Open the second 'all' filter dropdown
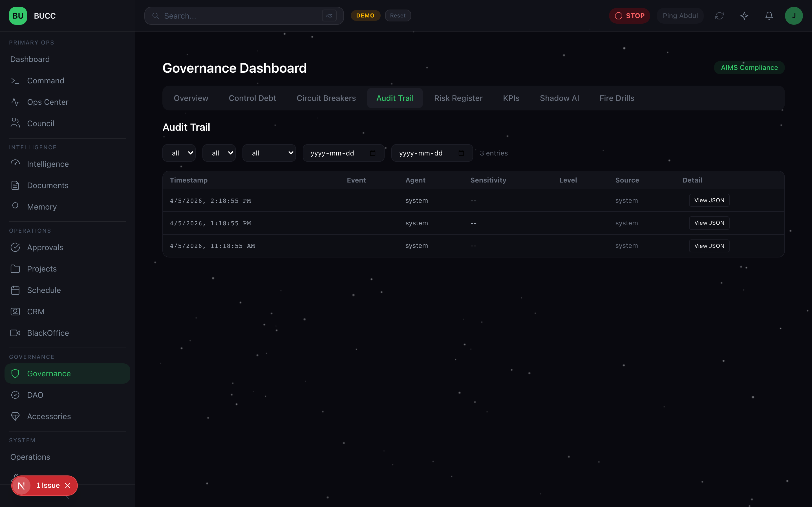Viewport: 812px width, 507px height. 219,153
